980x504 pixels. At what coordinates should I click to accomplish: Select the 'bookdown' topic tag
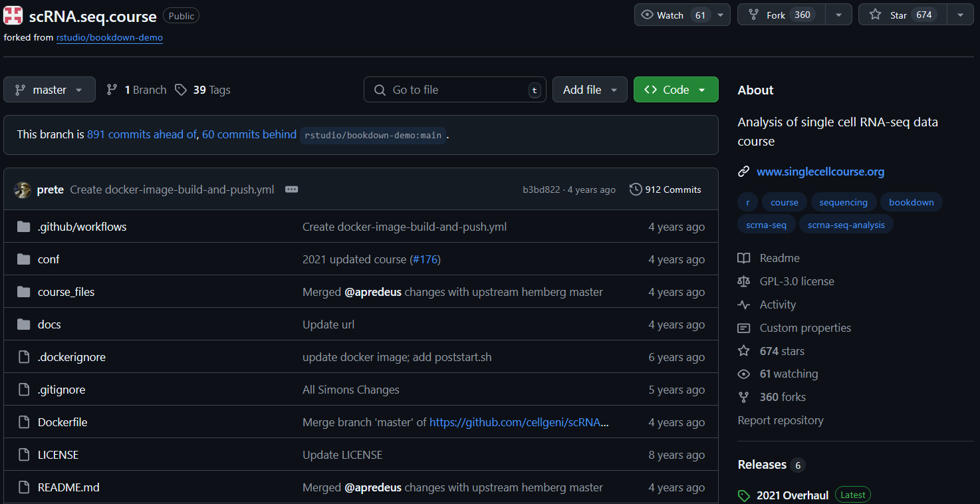(x=912, y=202)
